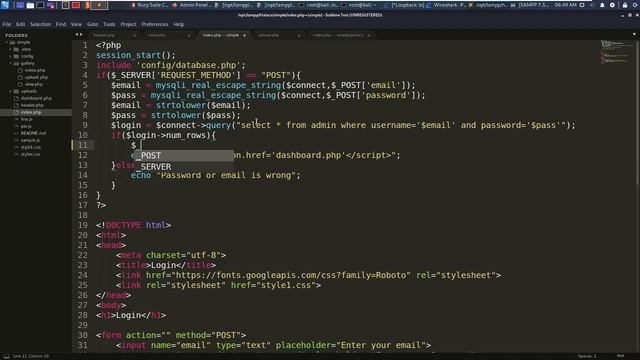Open the Goto menu
The height and width of the screenshot is (360, 640).
pyautogui.click(x=92, y=24)
